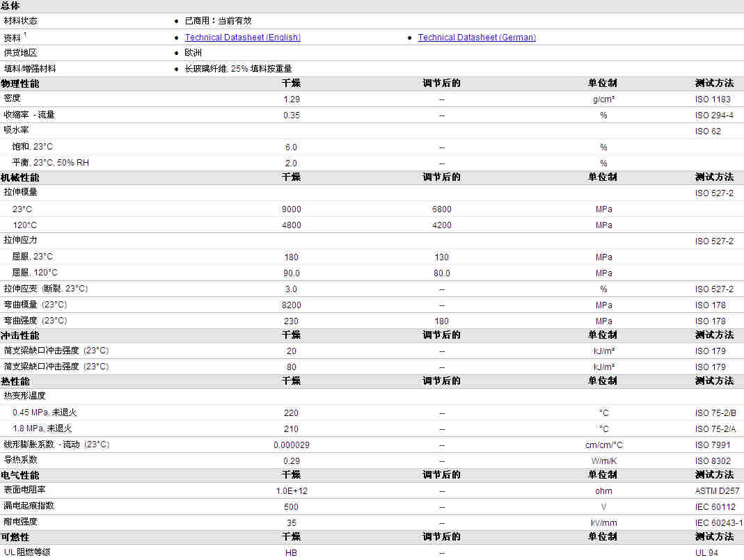This screenshot has width=744, height=560.
Task: Select the 机械性能 section header
Action: (x=20, y=177)
